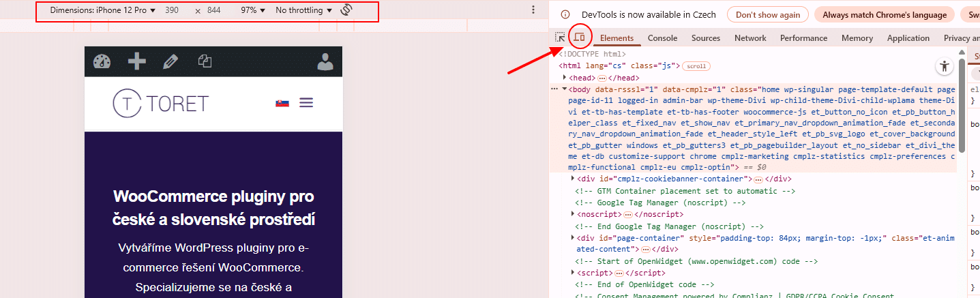Click the Don't show again button

point(767,14)
